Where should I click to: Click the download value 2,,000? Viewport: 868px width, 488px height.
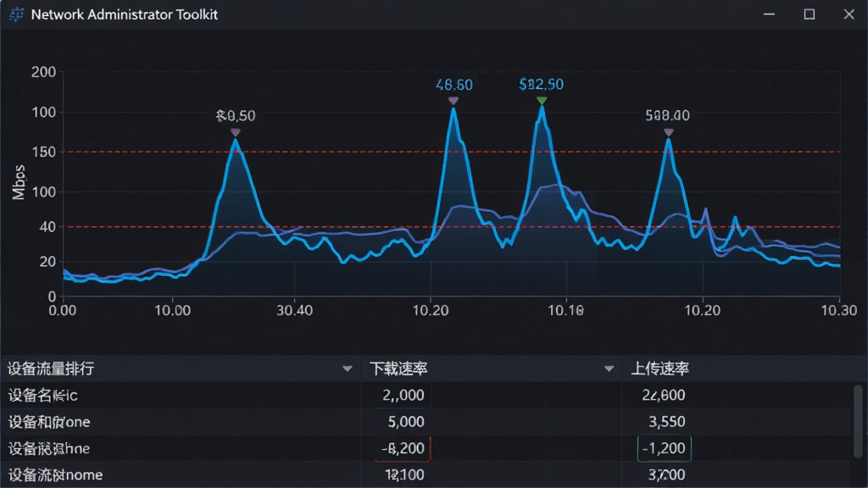click(x=403, y=395)
